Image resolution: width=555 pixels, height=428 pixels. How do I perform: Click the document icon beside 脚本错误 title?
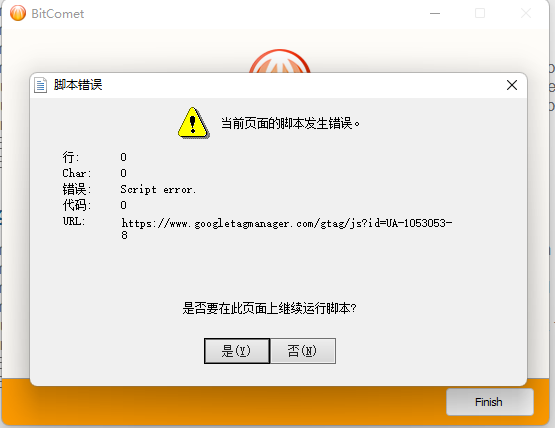pyautogui.click(x=40, y=85)
